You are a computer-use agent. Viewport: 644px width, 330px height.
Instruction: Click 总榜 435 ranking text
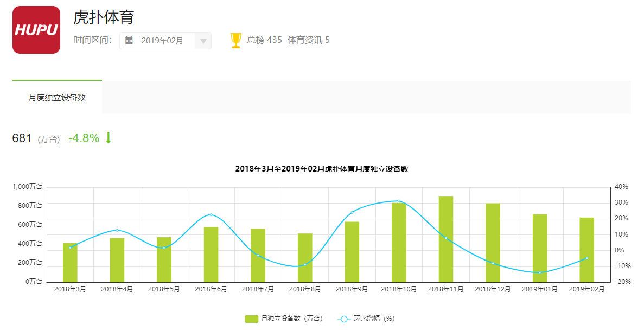click(x=265, y=40)
